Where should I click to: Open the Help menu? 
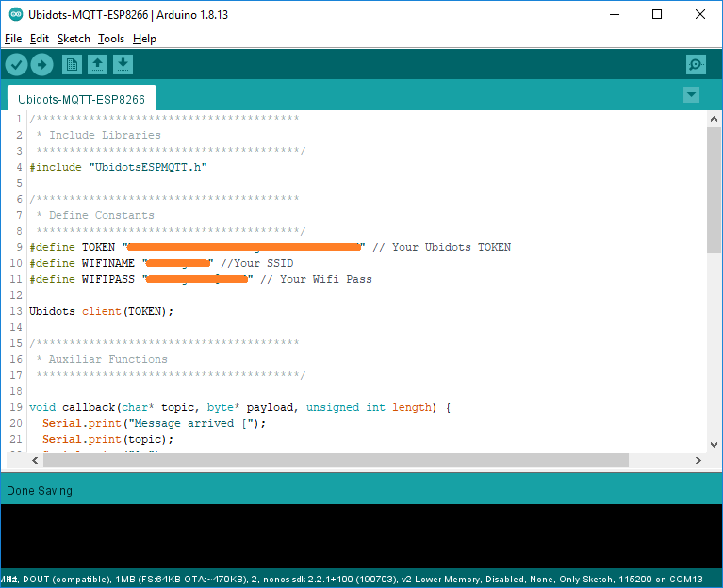pyautogui.click(x=144, y=39)
